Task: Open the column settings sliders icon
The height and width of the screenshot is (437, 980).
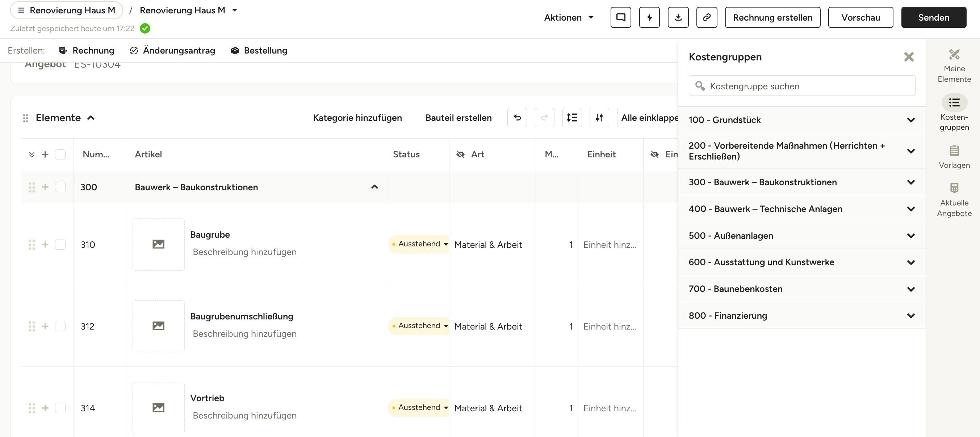Action: pos(599,118)
